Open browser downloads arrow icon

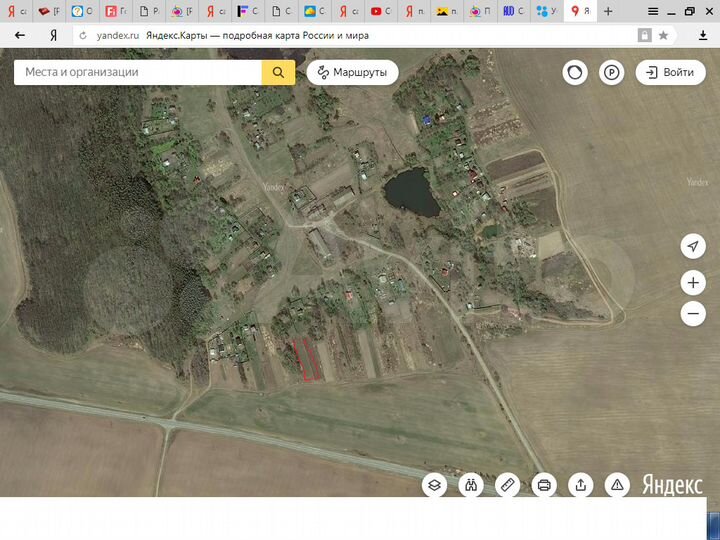pos(703,35)
